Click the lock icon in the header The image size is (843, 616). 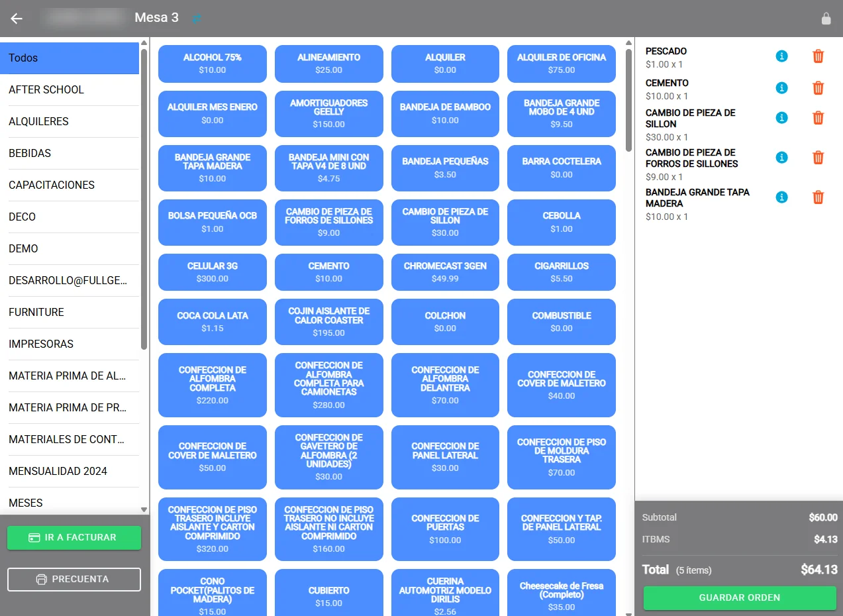(x=826, y=19)
